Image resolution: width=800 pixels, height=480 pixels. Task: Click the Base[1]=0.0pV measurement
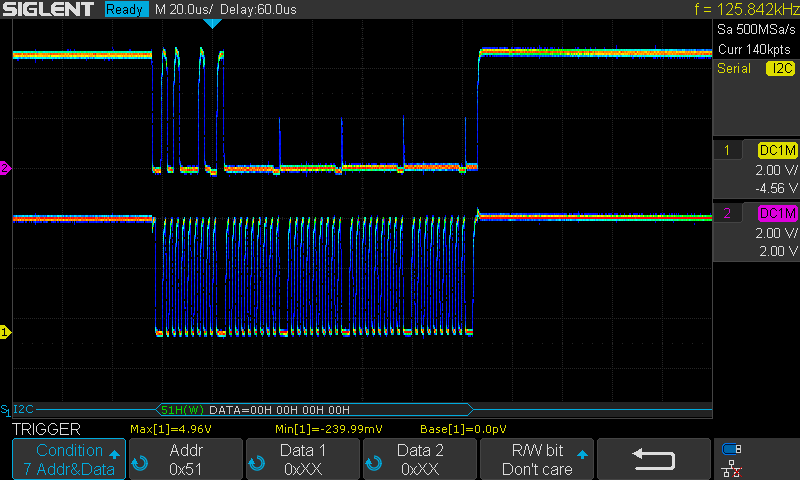(463, 429)
